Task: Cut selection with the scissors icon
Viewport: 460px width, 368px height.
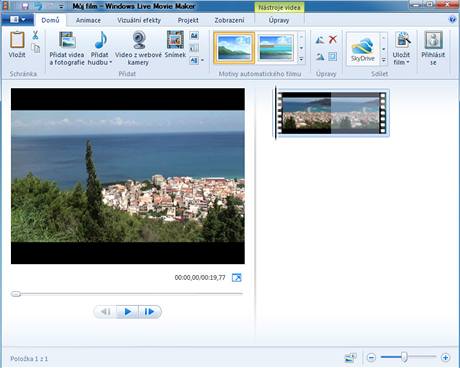Action: click(x=35, y=35)
